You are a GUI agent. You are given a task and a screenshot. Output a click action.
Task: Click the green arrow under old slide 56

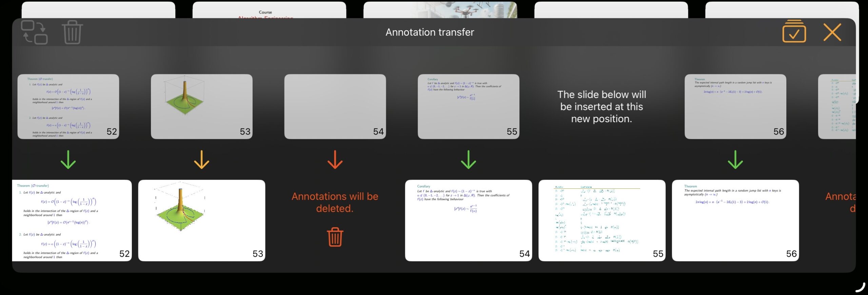pyautogui.click(x=735, y=160)
